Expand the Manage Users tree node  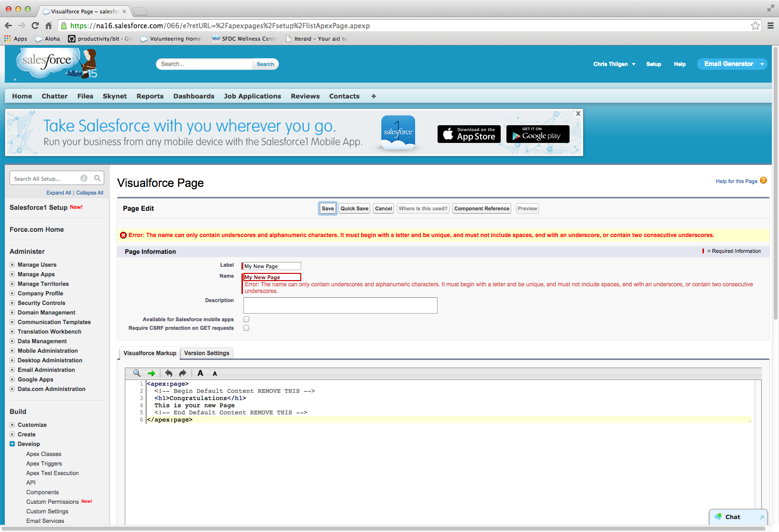click(x=12, y=265)
